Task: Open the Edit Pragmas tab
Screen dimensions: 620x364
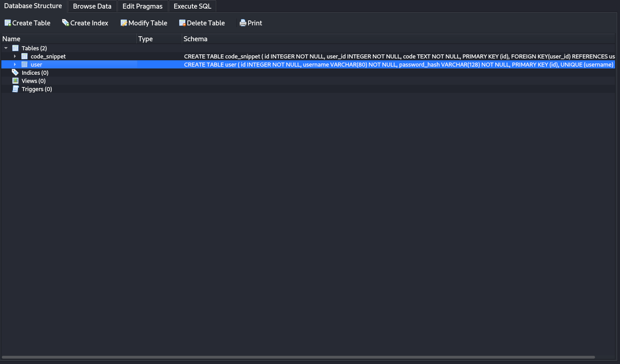Action: [142, 6]
